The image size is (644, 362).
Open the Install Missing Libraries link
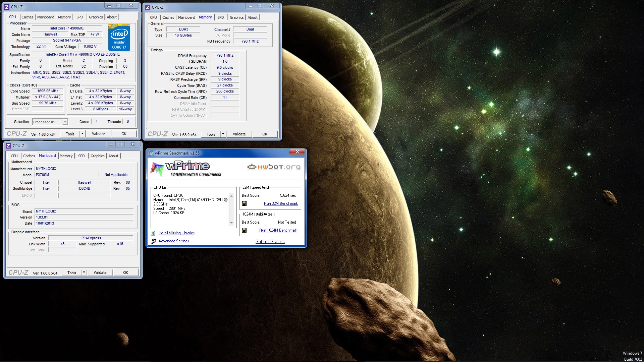(x=176, y=233)
